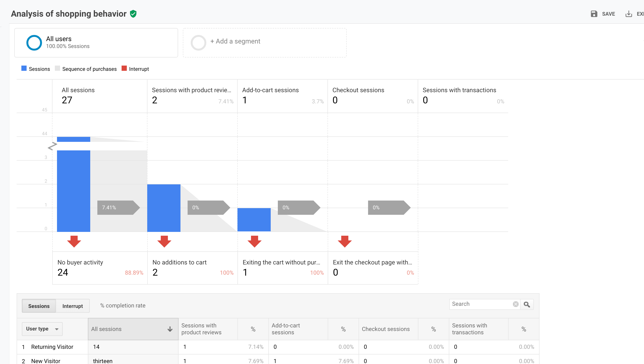644x364 pixels.
Task: Click the + Add a segment link
Action: click(x=235, y=41)
